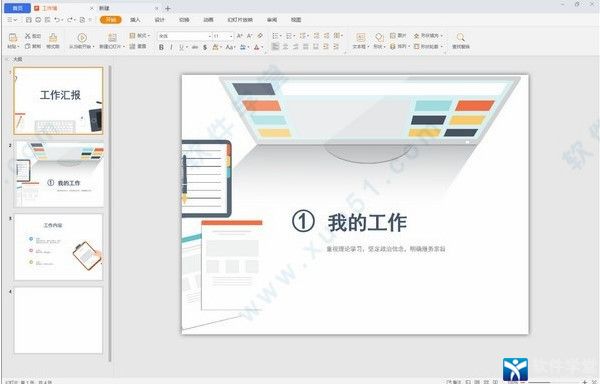Open the Change Case Aa dropdown
This screenshot has width=600, height=384.
pos(230,47)
